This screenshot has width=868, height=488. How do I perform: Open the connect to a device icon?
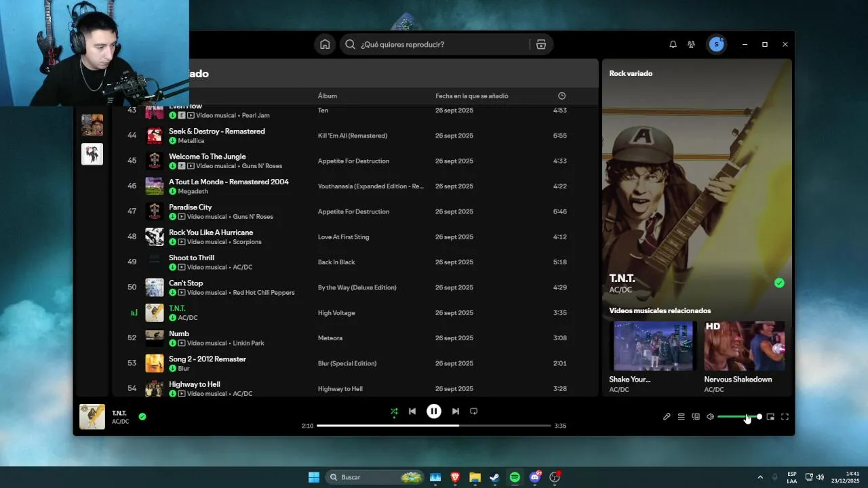[x=696, y=417]
